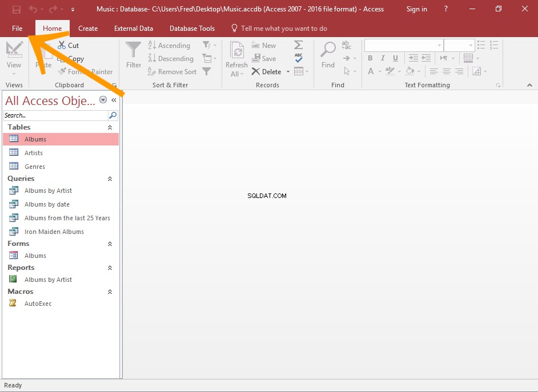Image resolution: width=538 pixels, height=392 pixels.
Task: Toggle Underline formatting
Action: click(x=396, y=58)
